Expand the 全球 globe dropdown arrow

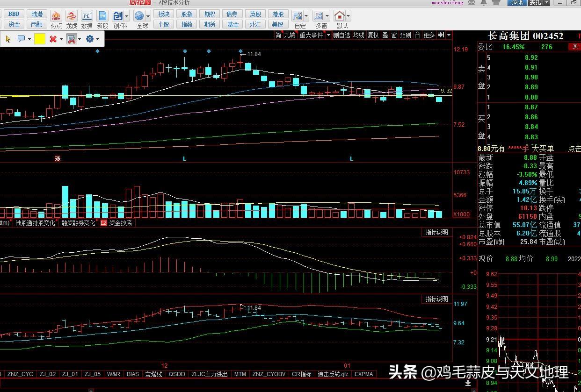coord(148,16)
